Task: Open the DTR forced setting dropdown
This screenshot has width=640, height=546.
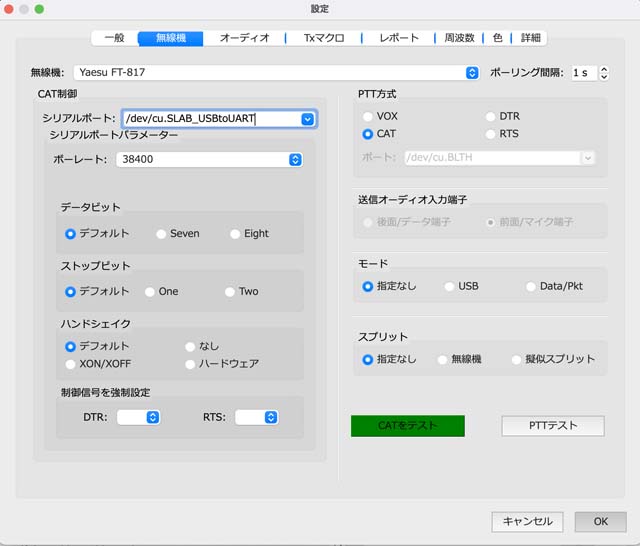Action: 153,418
